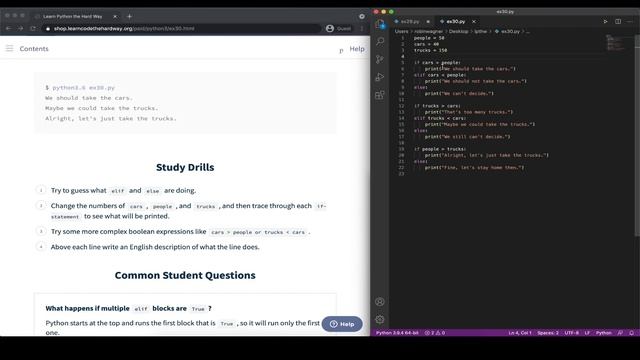Split the editor with the split icon

(618, 21)
